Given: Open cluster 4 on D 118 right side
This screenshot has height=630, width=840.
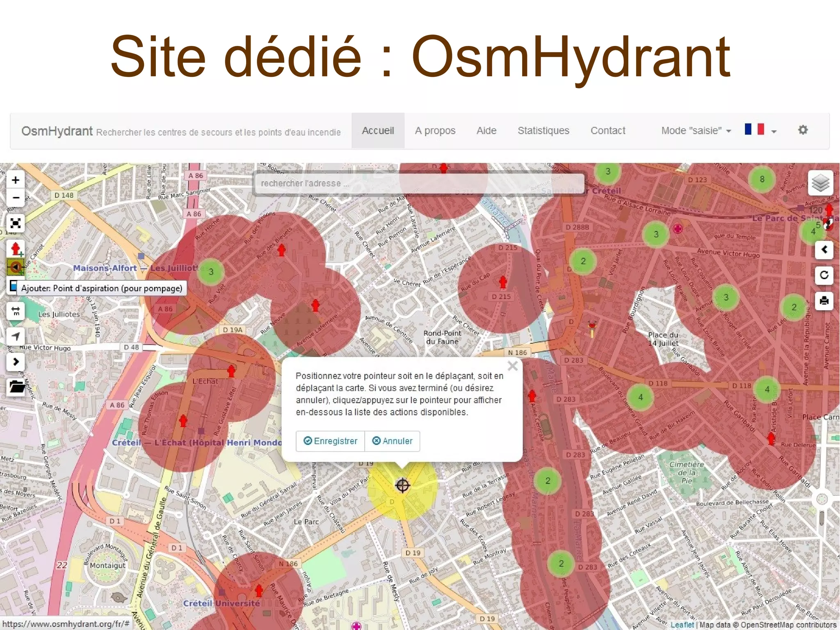Looking at the screenshot, I should coord(767,389).
